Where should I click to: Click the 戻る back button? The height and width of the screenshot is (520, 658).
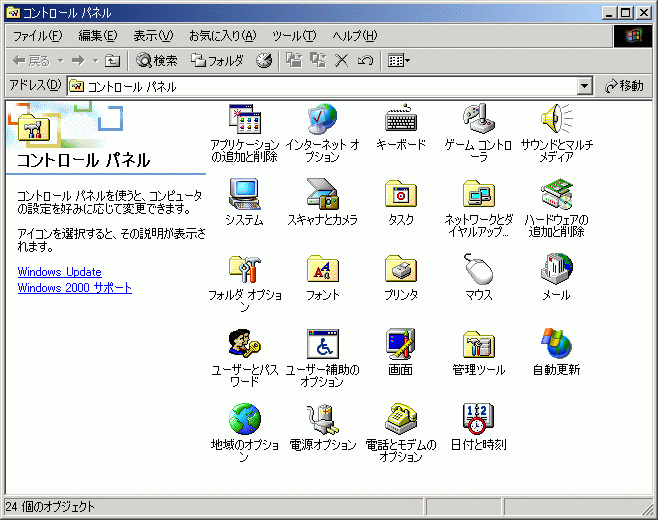(x=31, y=61)
